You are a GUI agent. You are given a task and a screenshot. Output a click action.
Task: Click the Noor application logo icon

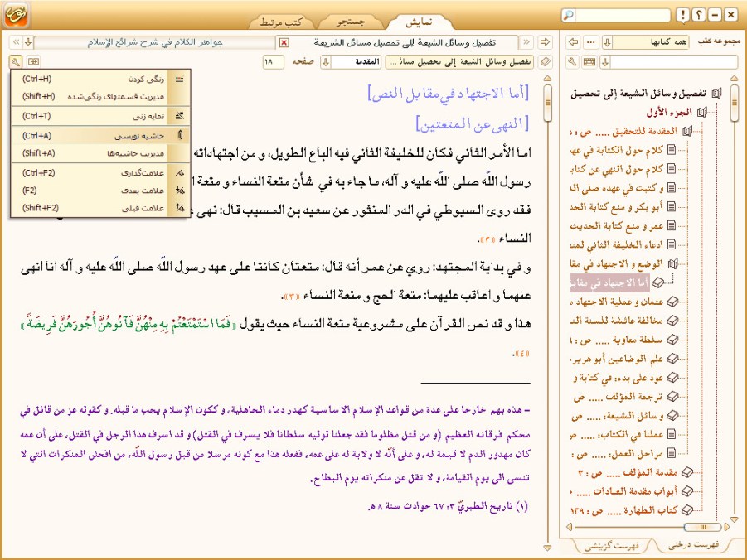(17, 15)
